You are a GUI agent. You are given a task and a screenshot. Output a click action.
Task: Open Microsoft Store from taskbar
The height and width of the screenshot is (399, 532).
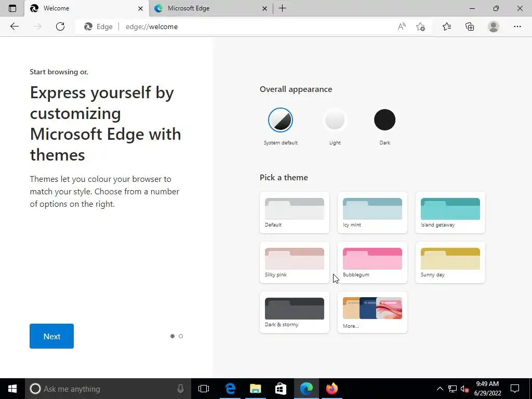tap(281, 389)
